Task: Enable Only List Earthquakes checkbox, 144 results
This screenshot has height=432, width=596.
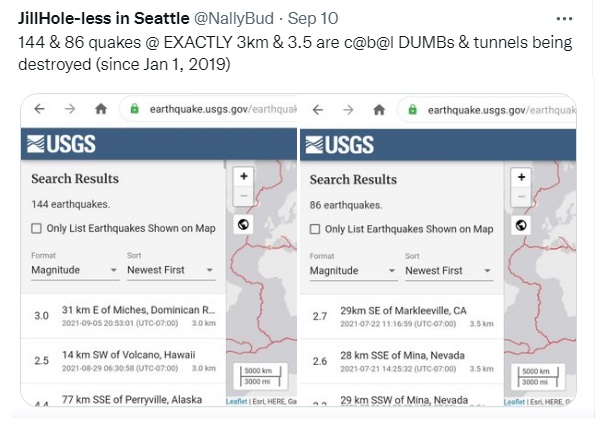Action: pos(36,228)
